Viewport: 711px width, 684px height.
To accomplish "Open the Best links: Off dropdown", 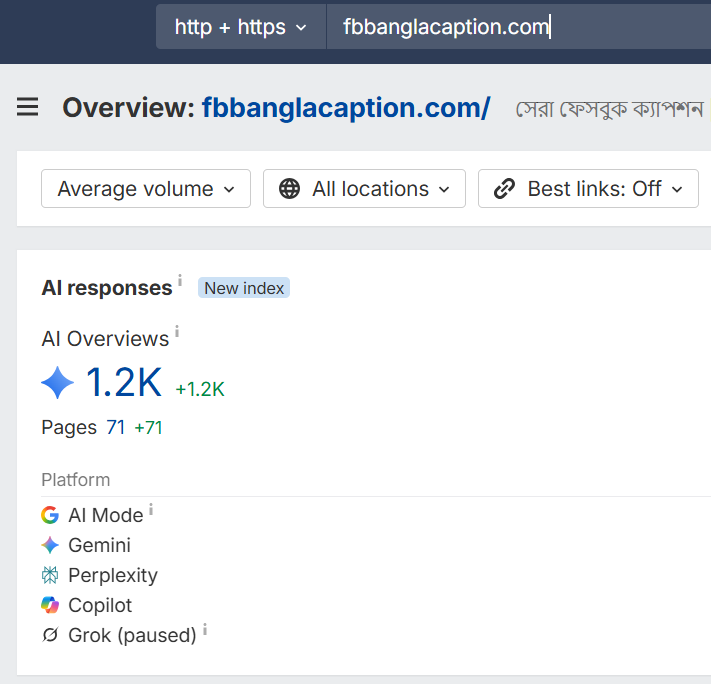I will pyautogui.click(x=588, y=189).
